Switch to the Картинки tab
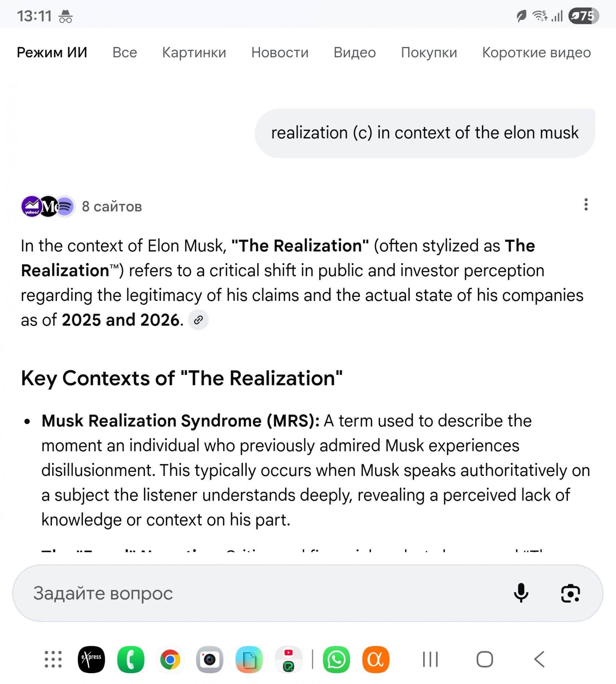The width and height of the screenshot is (616, 684). point(194,53)
